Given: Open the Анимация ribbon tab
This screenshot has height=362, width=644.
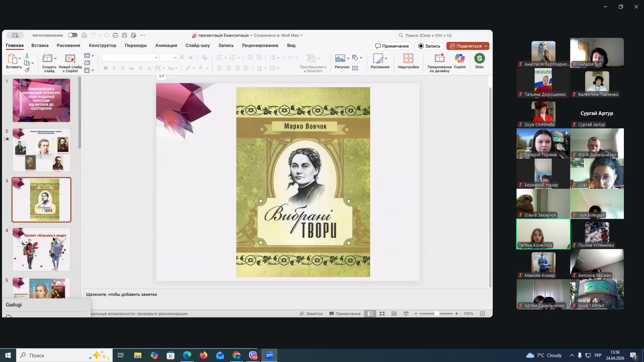Looking at the screenshot, I should coord(166,45).
